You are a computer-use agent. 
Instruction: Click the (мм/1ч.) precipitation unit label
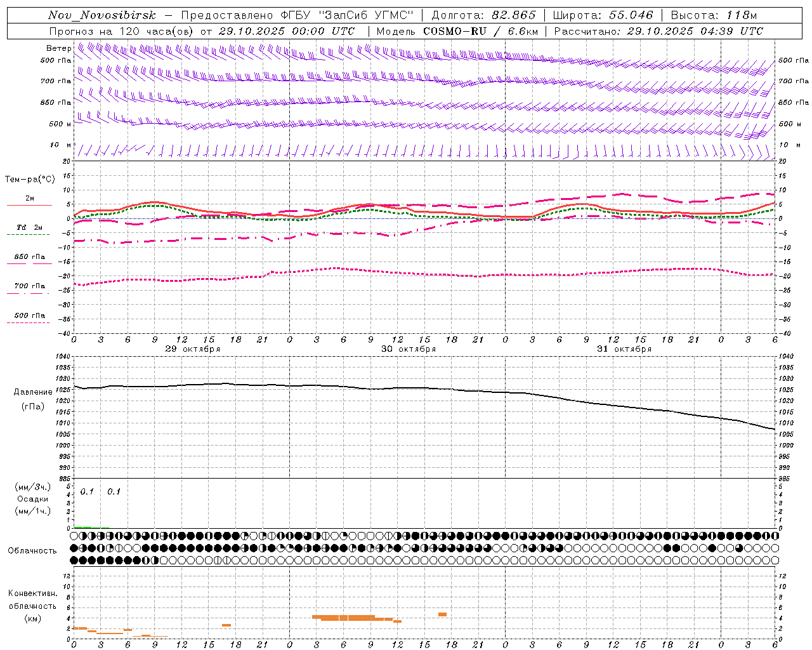pyautogui.click(x=32, y=511)
